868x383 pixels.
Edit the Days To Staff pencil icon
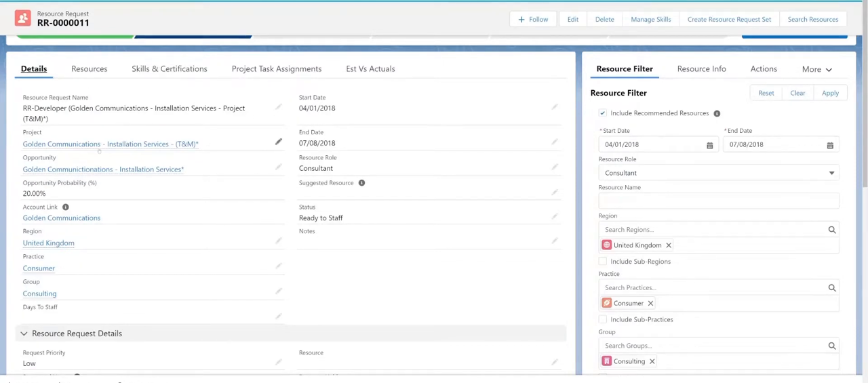tap(278, 317)
